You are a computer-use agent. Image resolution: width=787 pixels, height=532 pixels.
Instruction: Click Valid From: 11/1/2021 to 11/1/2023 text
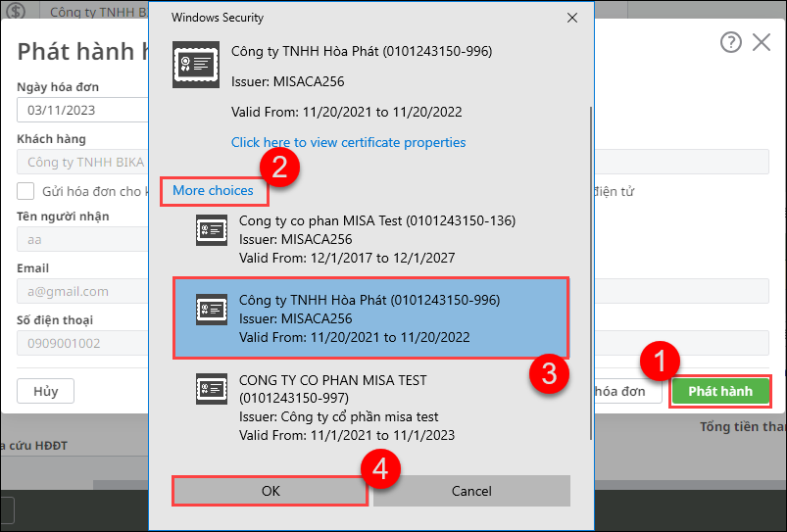(x=347, y=435)
